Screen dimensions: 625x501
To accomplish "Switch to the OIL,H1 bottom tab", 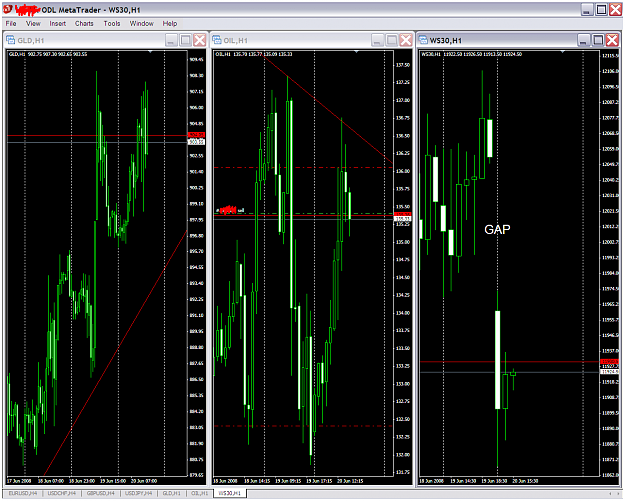I will (199, 493).
